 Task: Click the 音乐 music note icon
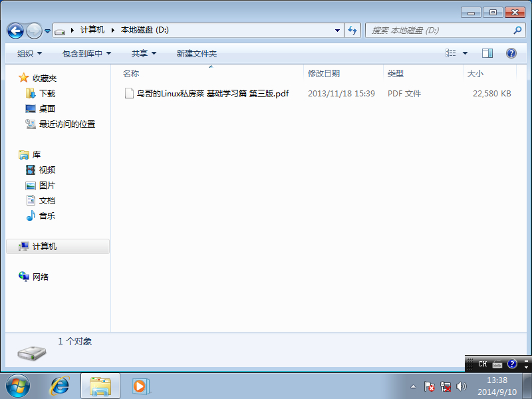pyautogui.click(x=31, y=215)
